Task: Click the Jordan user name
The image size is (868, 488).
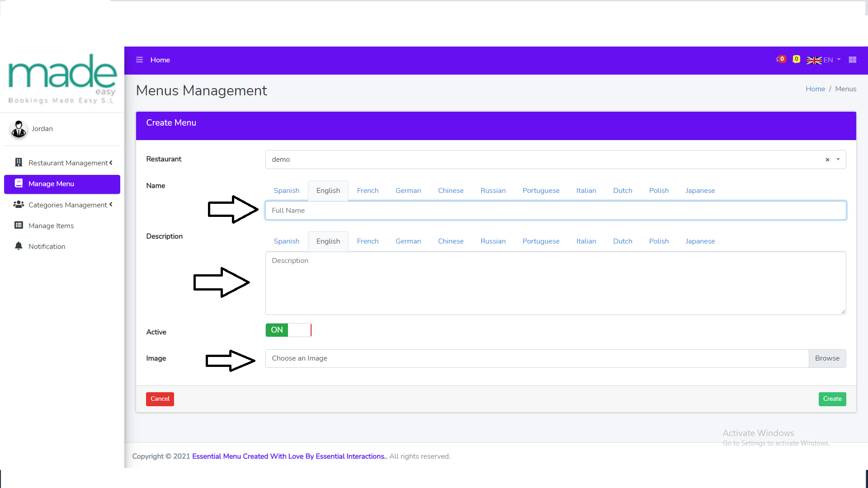Action: [42, 129]
